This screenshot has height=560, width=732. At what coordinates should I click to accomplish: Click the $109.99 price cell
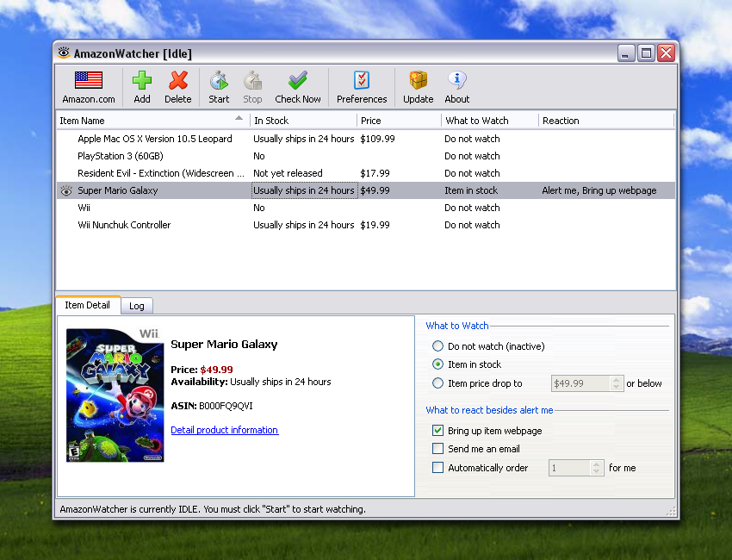pyautogui.click(x=378, y=139)
